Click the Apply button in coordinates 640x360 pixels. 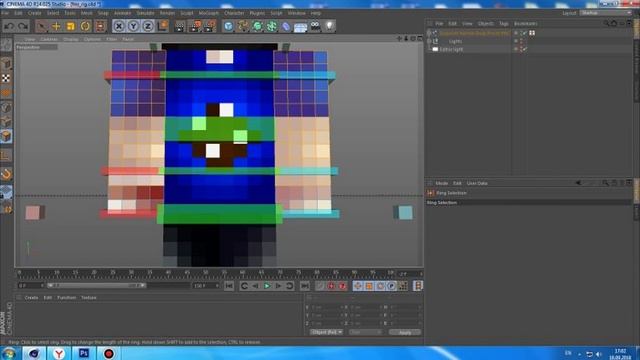404,333
